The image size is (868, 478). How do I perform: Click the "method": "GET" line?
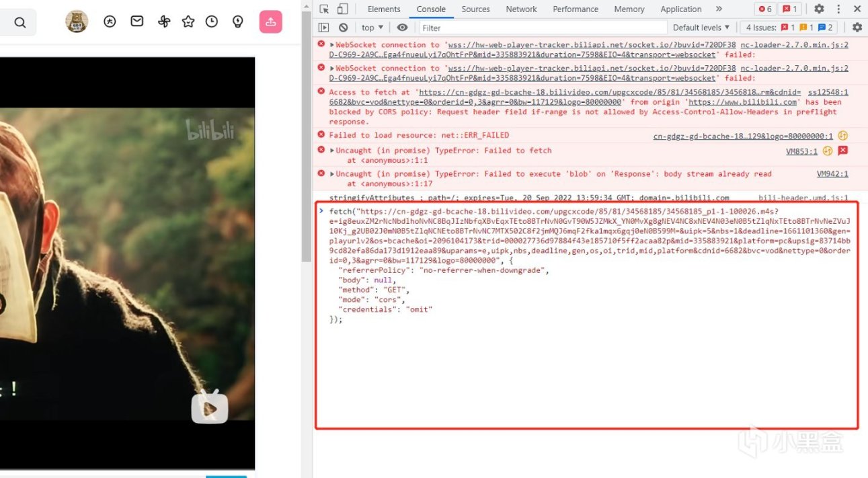374,290
